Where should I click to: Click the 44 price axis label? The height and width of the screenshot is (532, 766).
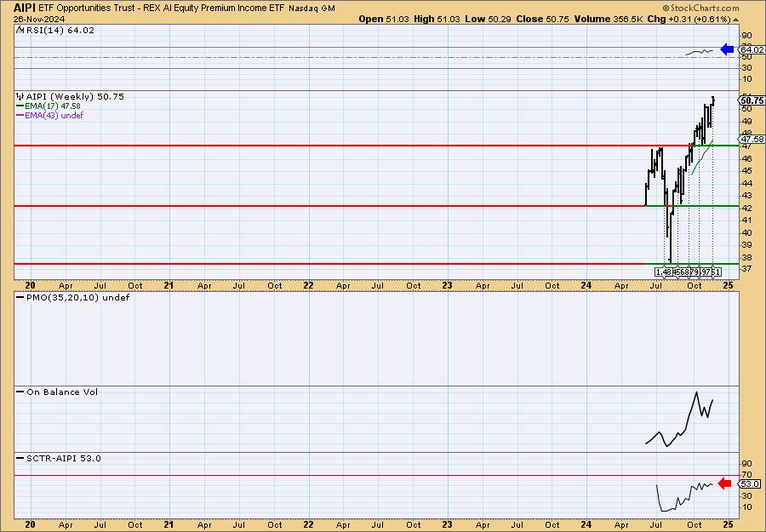tap(747, 183)
